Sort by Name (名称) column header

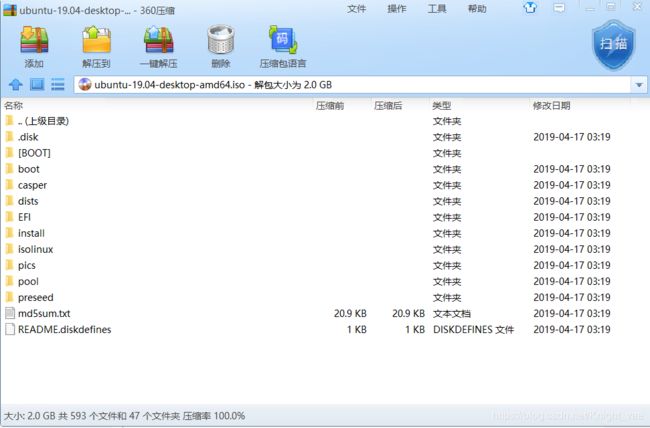point(14,105)
